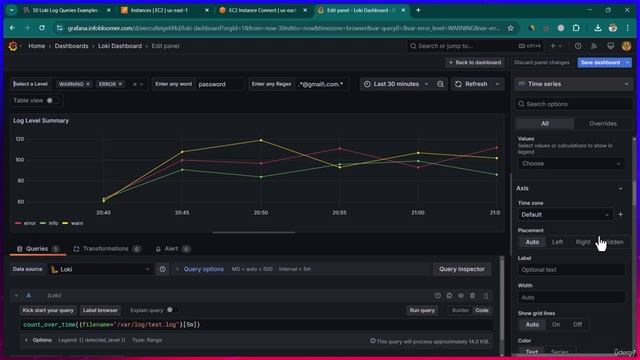Open Save dashboard dropdown arrow

(x=627, y=62)
